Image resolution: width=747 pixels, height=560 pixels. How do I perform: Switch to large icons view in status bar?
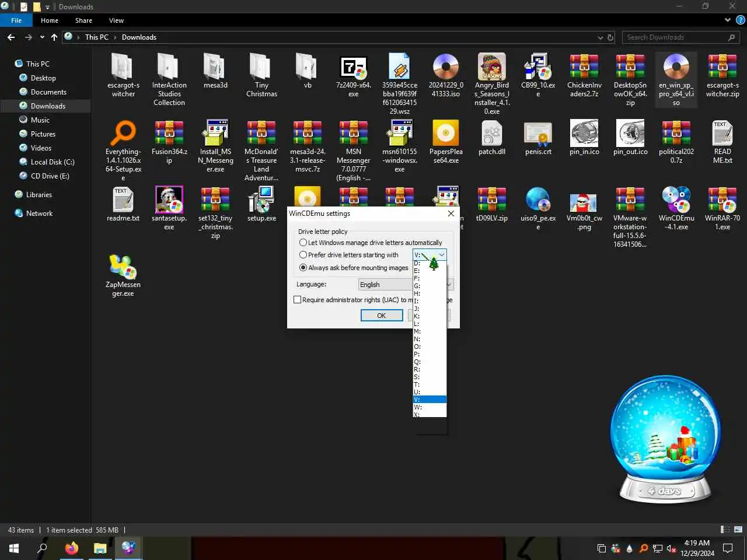pyautogui.click(x=738, y=530)
